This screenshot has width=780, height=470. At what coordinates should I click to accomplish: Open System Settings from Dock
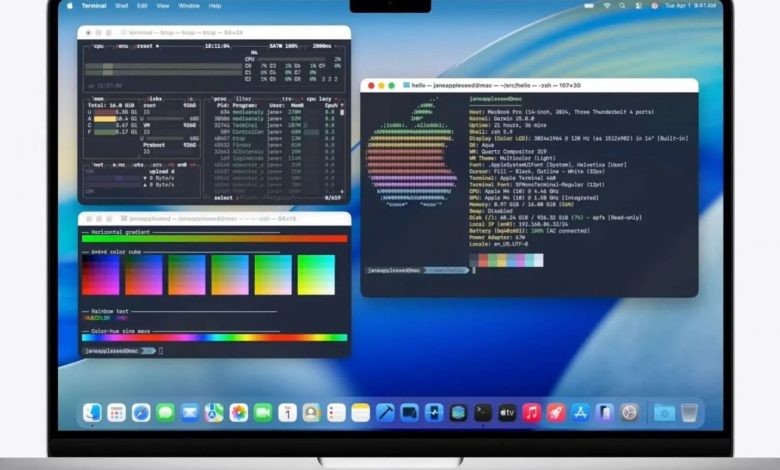tap(629, 412)
